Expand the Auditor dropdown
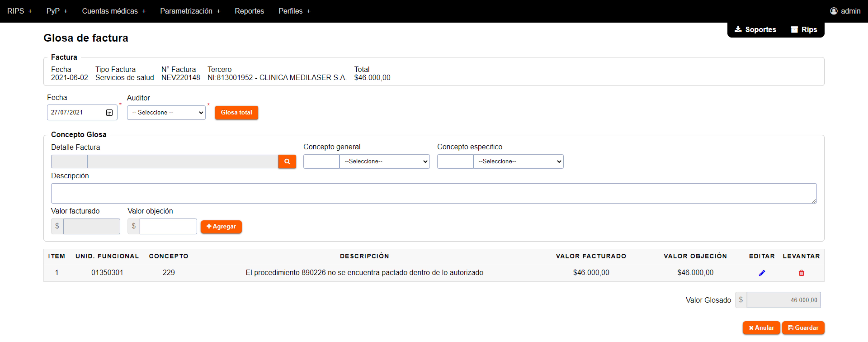Viewport: 868px width, 342px height. 166,113
